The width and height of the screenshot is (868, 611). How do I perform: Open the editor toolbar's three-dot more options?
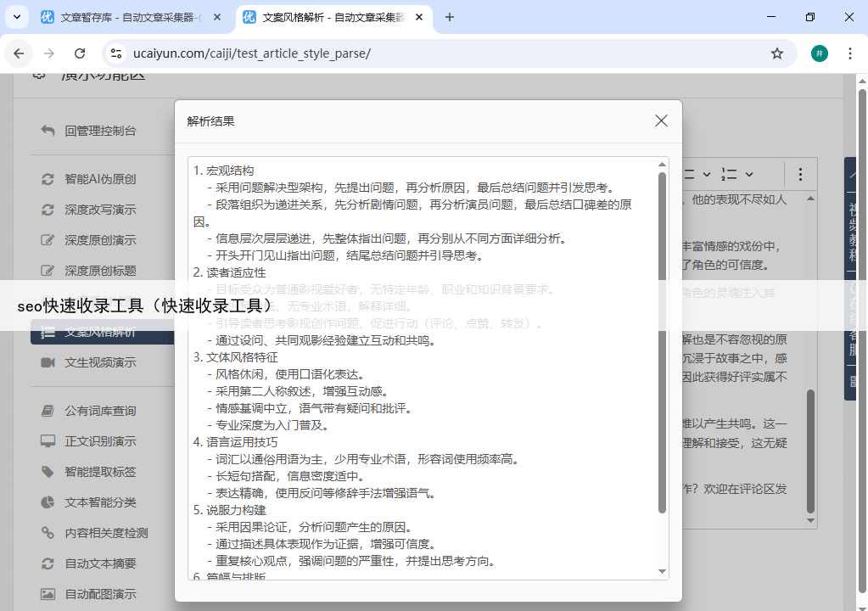799,174
